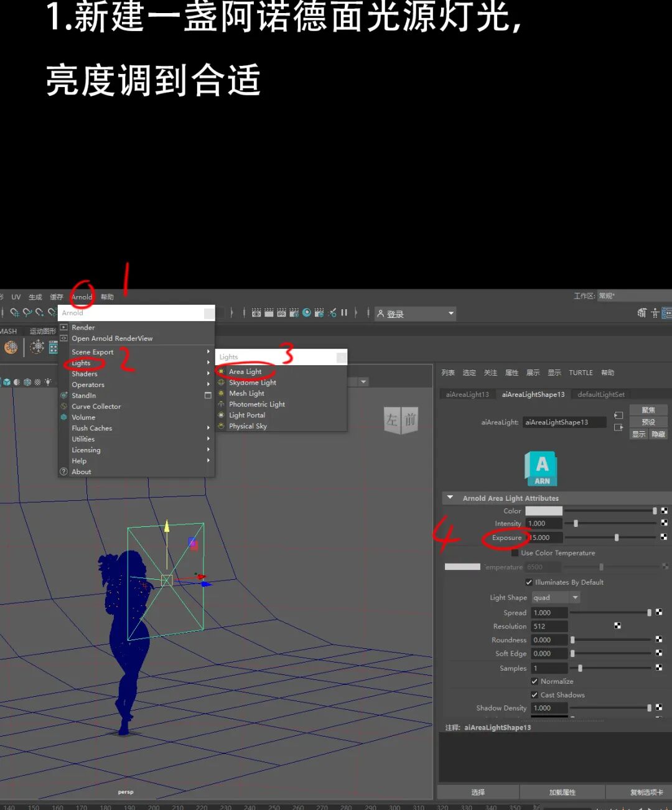
Task: Choose Skydome Light from the Lights submenu
Action: [281, 382]
